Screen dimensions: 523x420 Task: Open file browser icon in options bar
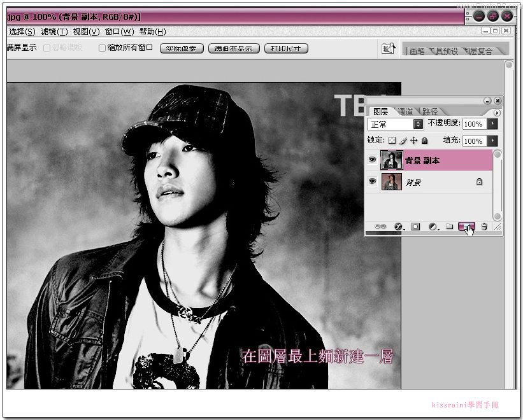click(388, 48)
